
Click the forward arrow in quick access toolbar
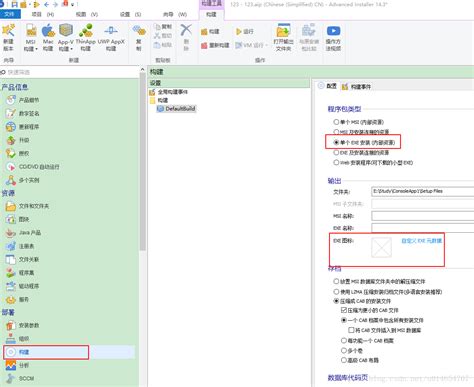(55, 4)
